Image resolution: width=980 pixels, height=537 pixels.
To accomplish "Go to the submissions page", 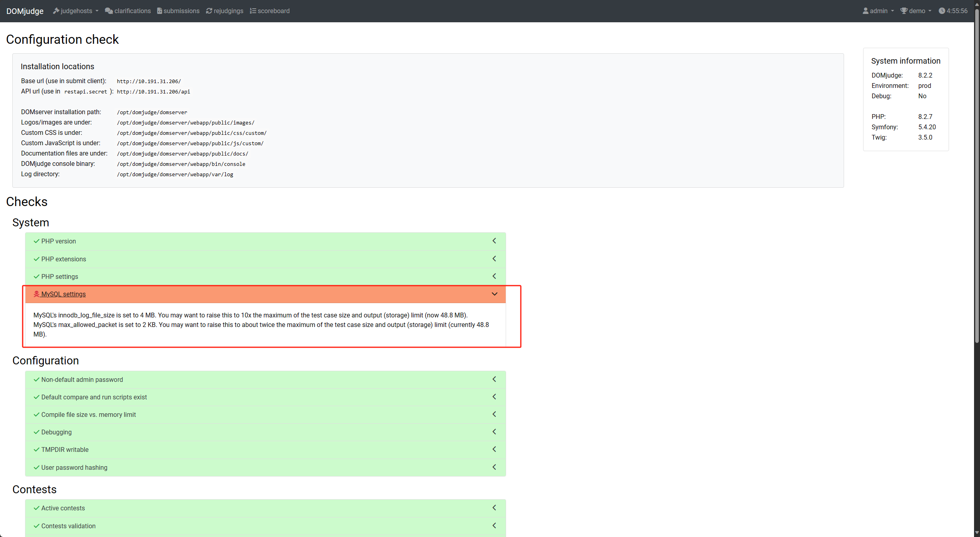I will pos(181,11).
